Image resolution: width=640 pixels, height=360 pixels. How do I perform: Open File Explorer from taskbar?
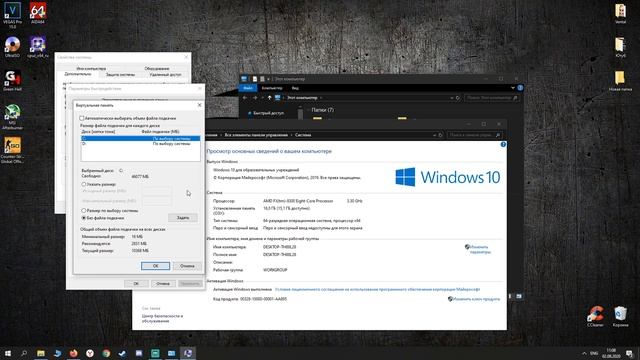click(x=40, y=353)
